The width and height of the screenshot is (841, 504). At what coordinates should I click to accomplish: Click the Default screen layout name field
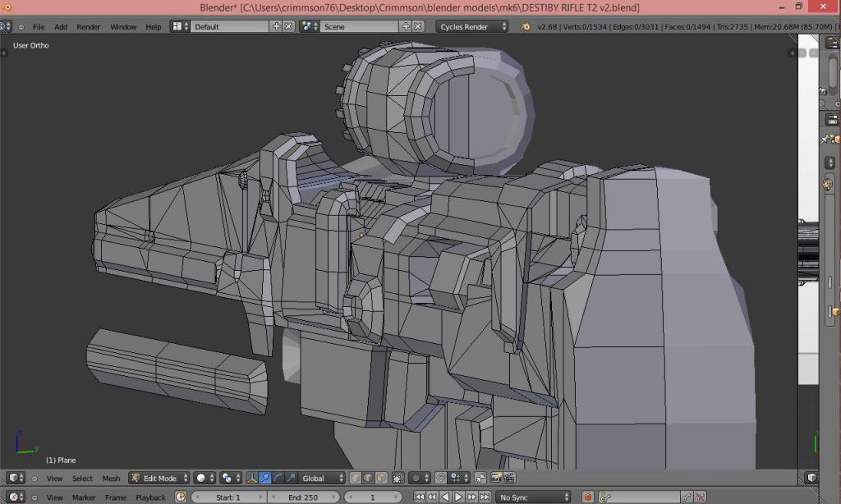(231, 26)
